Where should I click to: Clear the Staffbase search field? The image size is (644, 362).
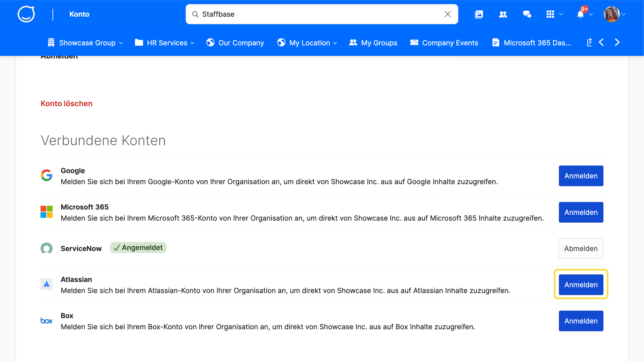tap(447, 14)
